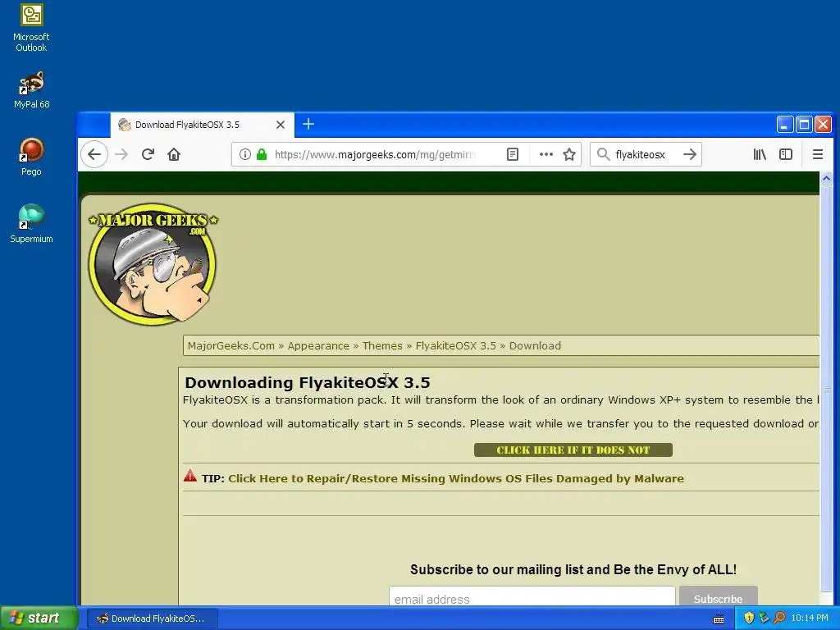Click the green network tray icon

764,619
